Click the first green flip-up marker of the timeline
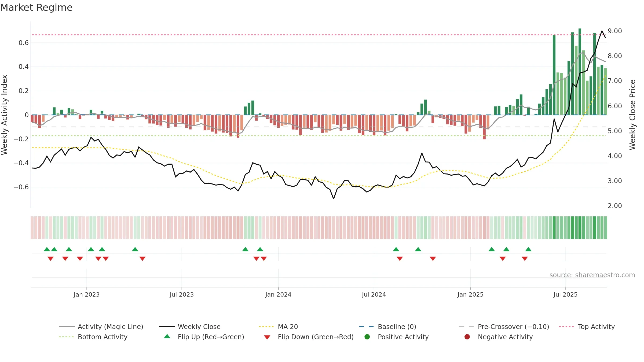The width and height of the screenshot is (644, 362). (47, 249)
